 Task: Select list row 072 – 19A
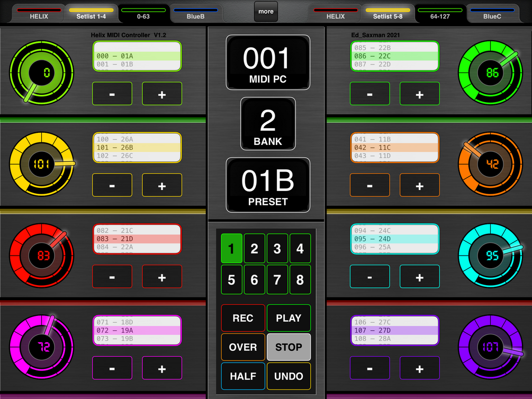137,330
